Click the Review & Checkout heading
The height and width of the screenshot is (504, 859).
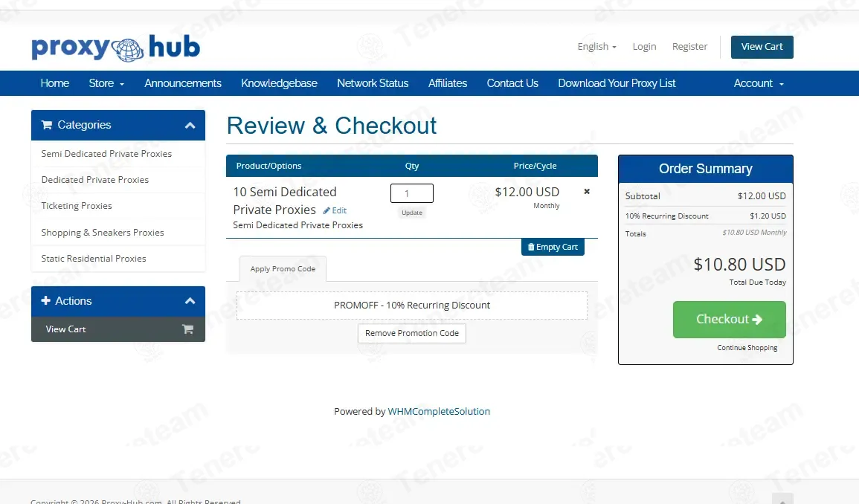coord(332,126)
